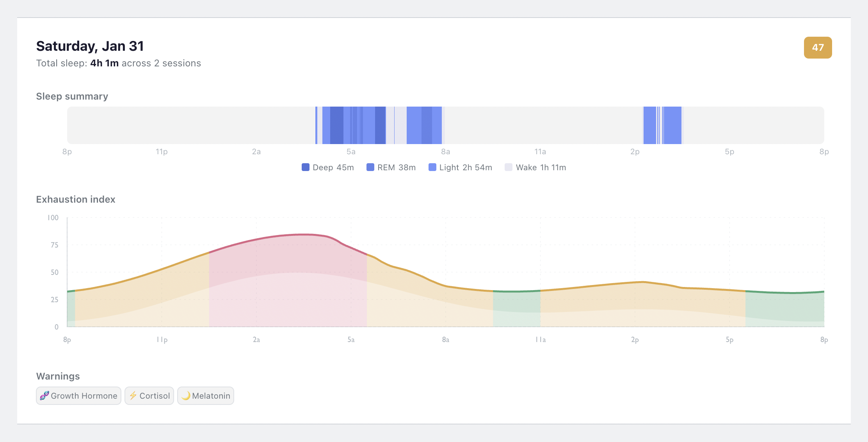Click the afternoon nap bar near 2p
Viewport: 868px width, 442px height.
[662, 125]
